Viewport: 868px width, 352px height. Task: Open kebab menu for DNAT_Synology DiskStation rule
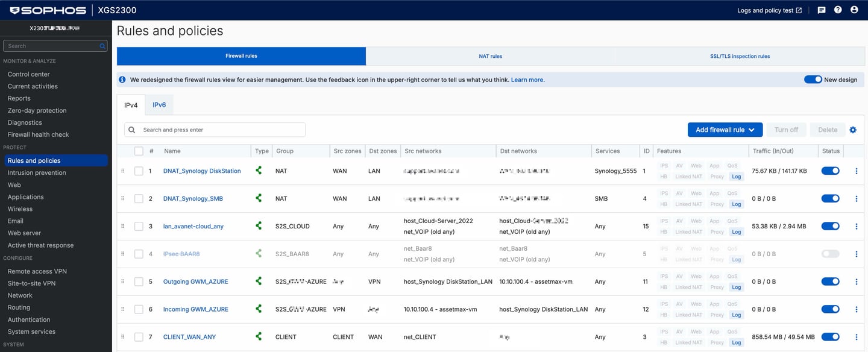click(x=857, y=171)
